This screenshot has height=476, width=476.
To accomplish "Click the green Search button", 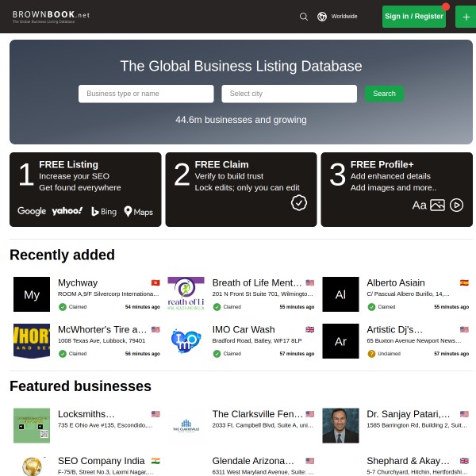I will pyautogui.click(x=384, y=94).
